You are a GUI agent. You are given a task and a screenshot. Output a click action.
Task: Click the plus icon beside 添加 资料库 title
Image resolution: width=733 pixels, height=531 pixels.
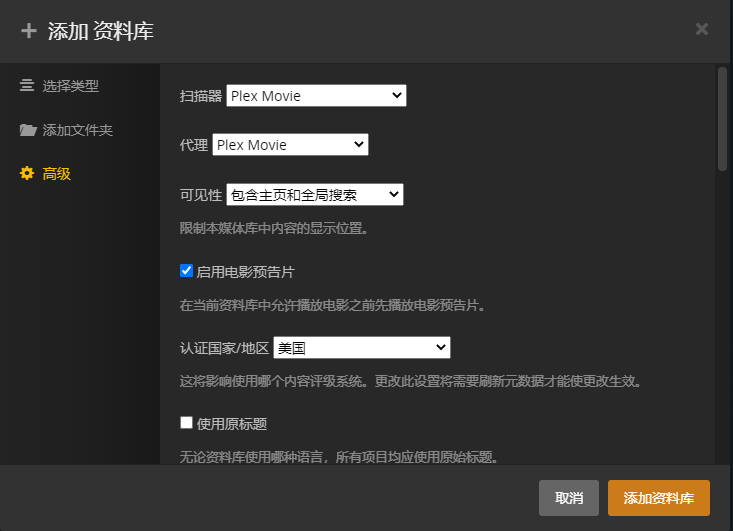29,31
